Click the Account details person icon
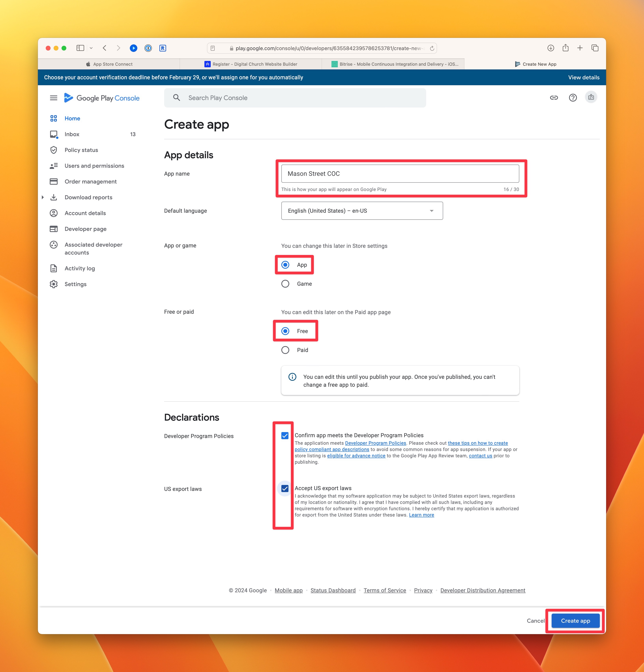This screenshot has height=672, width=644. [x=53, y=213]
